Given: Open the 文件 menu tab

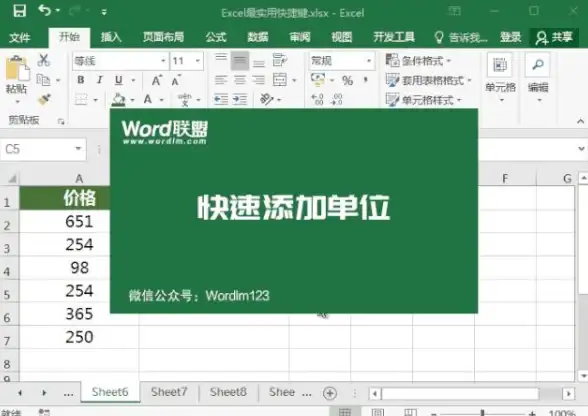Looking at the screenshot, I should coord(20,38).
